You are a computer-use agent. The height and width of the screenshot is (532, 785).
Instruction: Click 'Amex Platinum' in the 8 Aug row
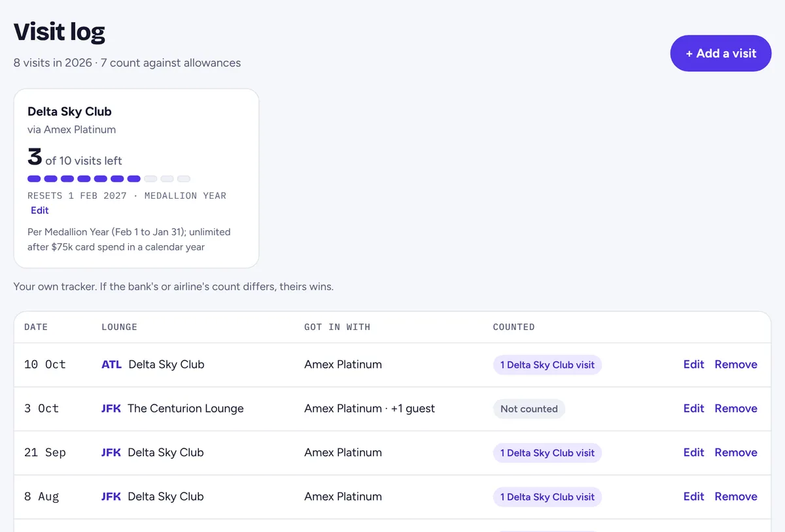[x=343, y=497]
